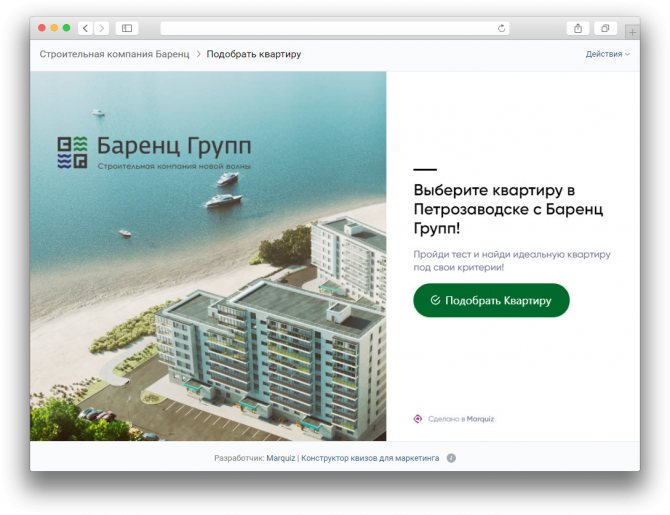
Task: Reload the page with the refresh icon
Action: pos(501,28)
